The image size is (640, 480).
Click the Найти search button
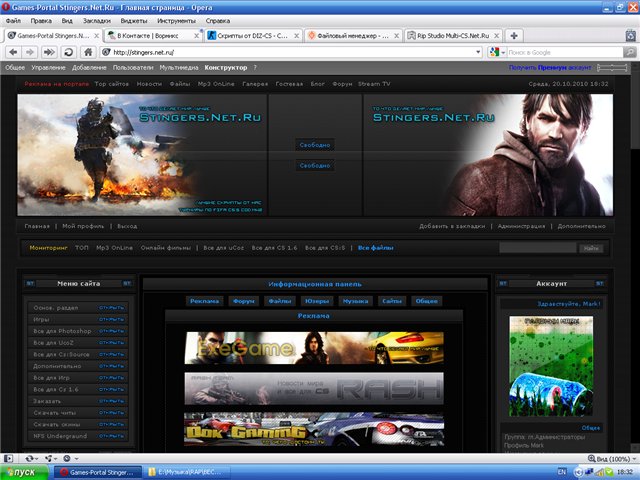tap(591, 248)
